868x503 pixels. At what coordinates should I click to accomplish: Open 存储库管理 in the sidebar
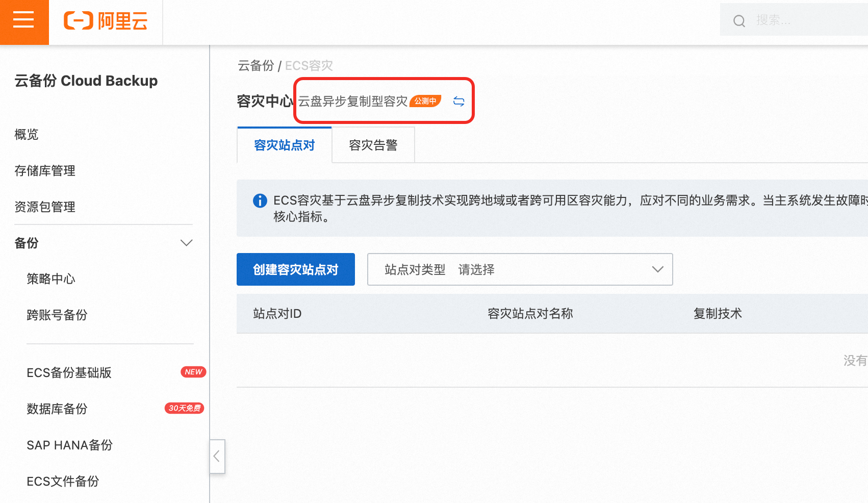click(45, 171)
